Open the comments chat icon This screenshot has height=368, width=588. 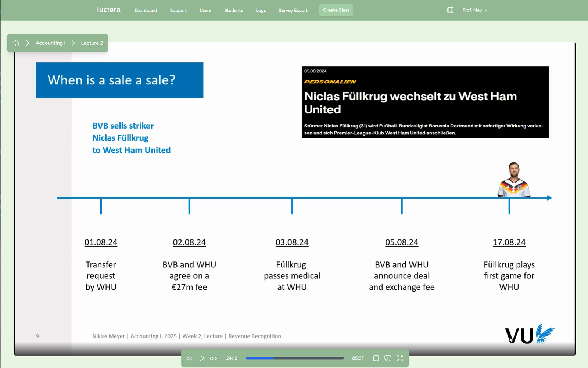pos(388,358)
